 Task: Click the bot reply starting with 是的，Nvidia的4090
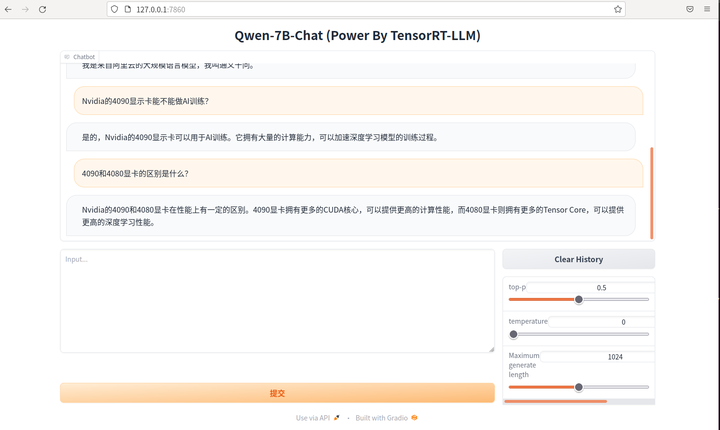(351, 137)
